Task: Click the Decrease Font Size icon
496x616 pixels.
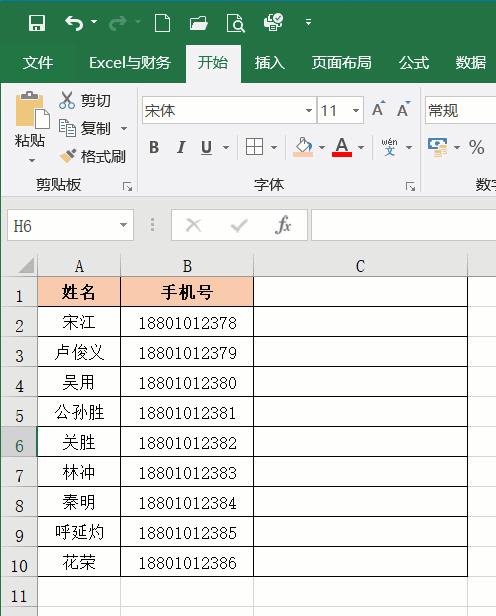Action: [x=403, y=109]
